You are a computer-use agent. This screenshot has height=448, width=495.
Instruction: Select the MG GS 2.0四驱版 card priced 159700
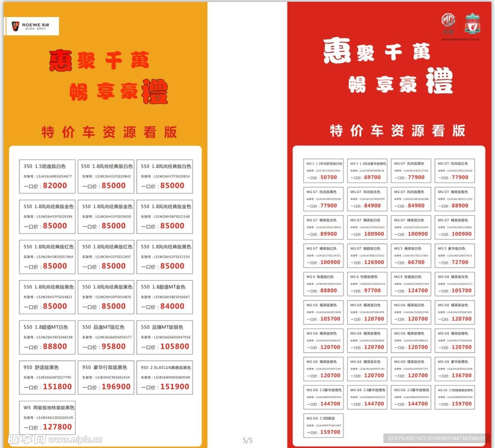pyautogui.click(x=323, y=425)
